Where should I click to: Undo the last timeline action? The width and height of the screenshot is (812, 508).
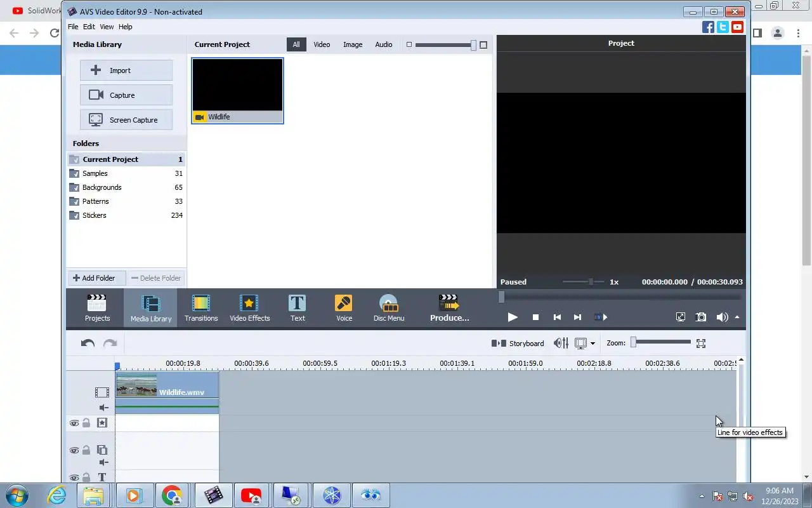tap(88, 344)
